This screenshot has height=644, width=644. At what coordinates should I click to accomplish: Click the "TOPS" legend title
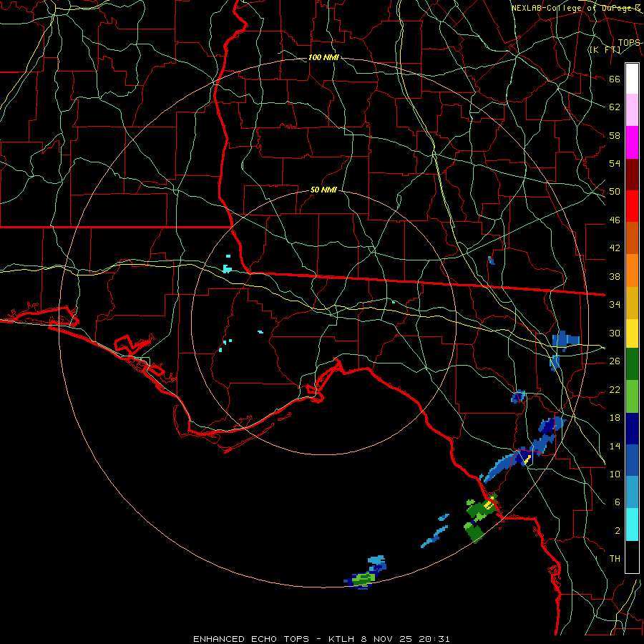coord(629,42)
